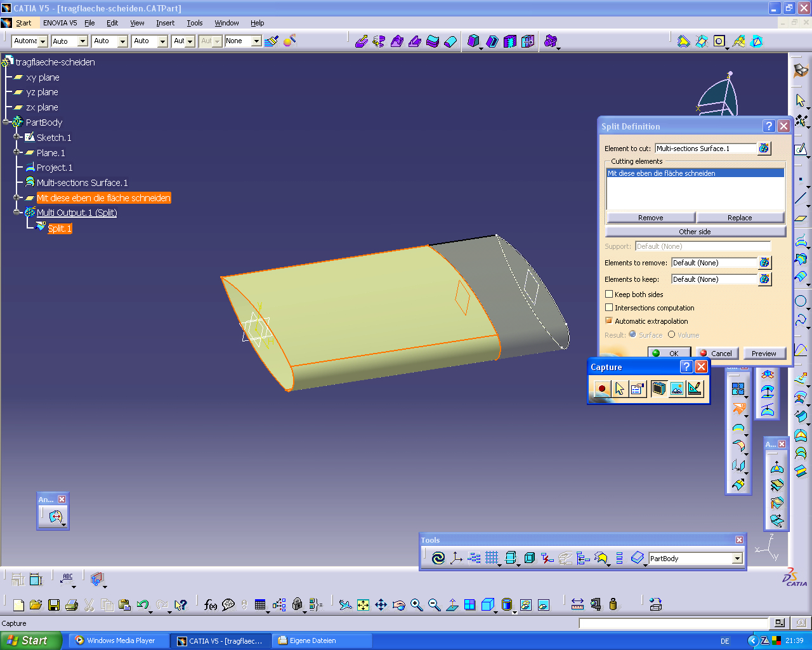Open the first Automa graphic properties dropdown
The height and width of the screenshot is (650, 812).
[x=43, y=41]
